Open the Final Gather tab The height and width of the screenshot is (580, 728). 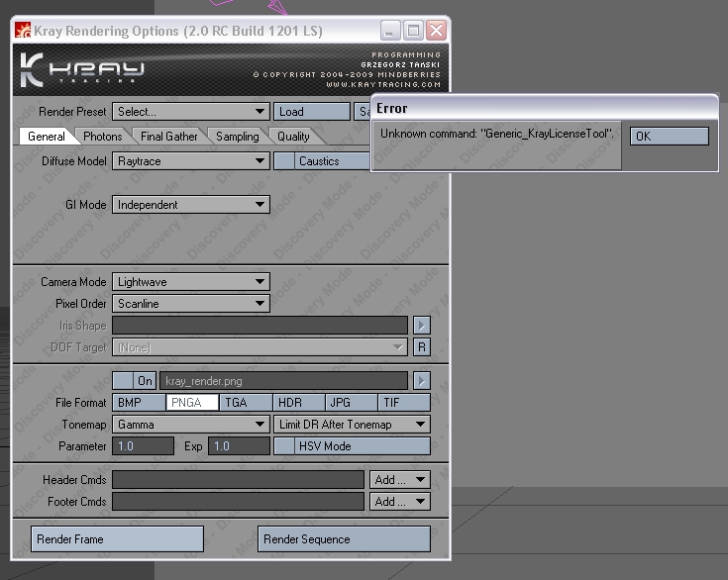168,137
